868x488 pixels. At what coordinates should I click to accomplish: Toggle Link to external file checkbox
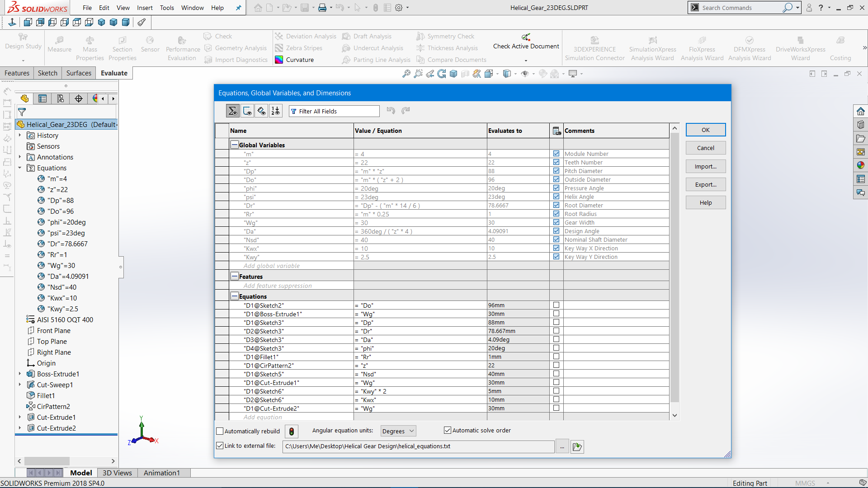pos(220,446)
